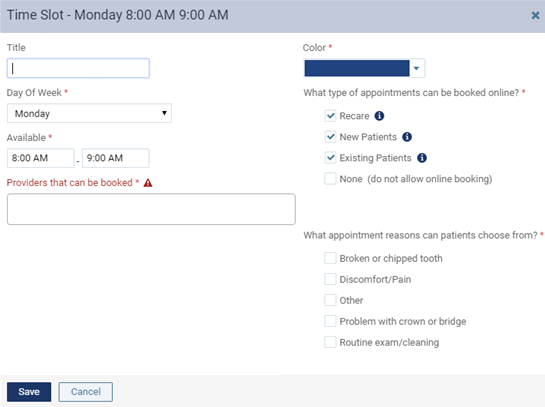Save the time slot
Screen dimensions: 545x407
tap(29, 392)
